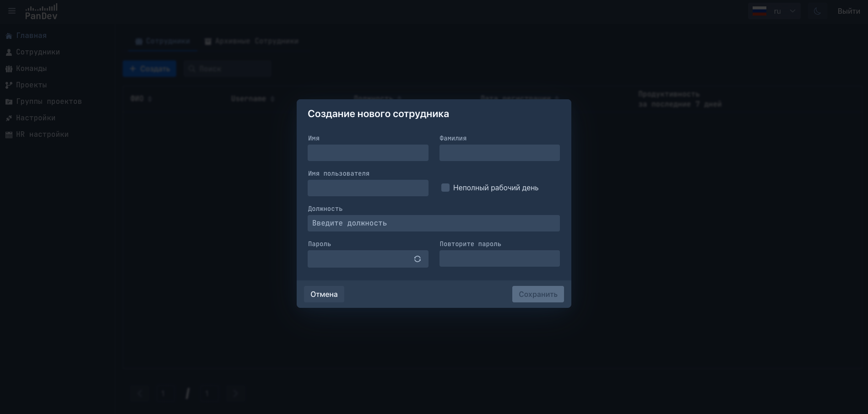Click the PanDev logo
This screenshot has height=414, width=868.
coord(41,11)
